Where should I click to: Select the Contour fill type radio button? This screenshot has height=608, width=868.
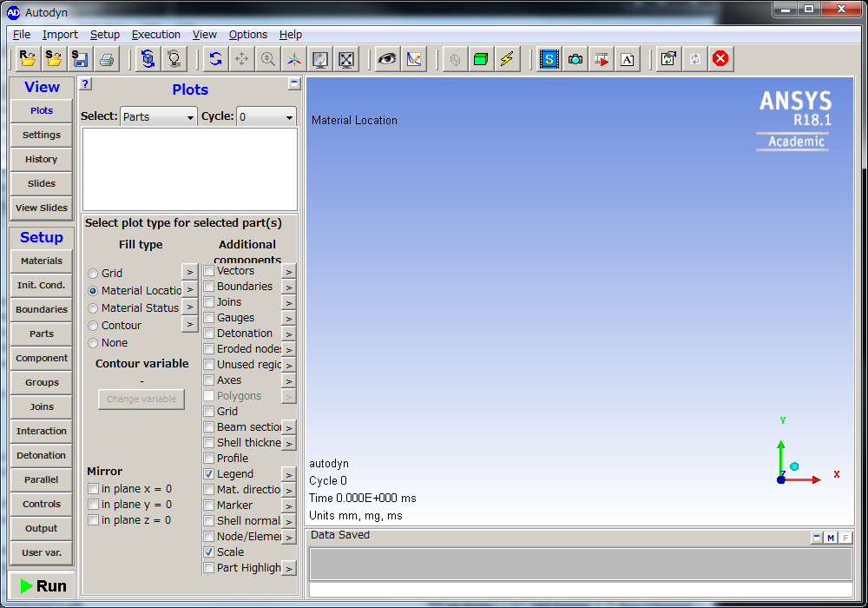click(x=93, y=326)
